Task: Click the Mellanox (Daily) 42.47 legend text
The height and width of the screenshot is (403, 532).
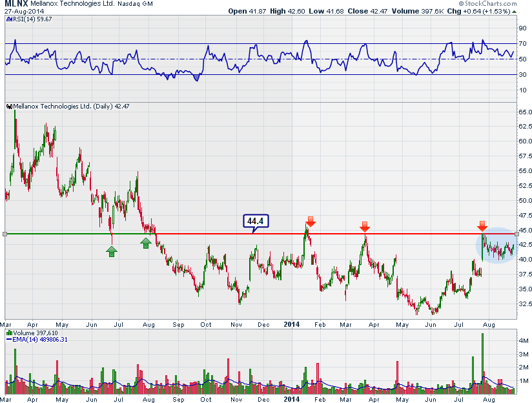Action: tap(71, 107)
